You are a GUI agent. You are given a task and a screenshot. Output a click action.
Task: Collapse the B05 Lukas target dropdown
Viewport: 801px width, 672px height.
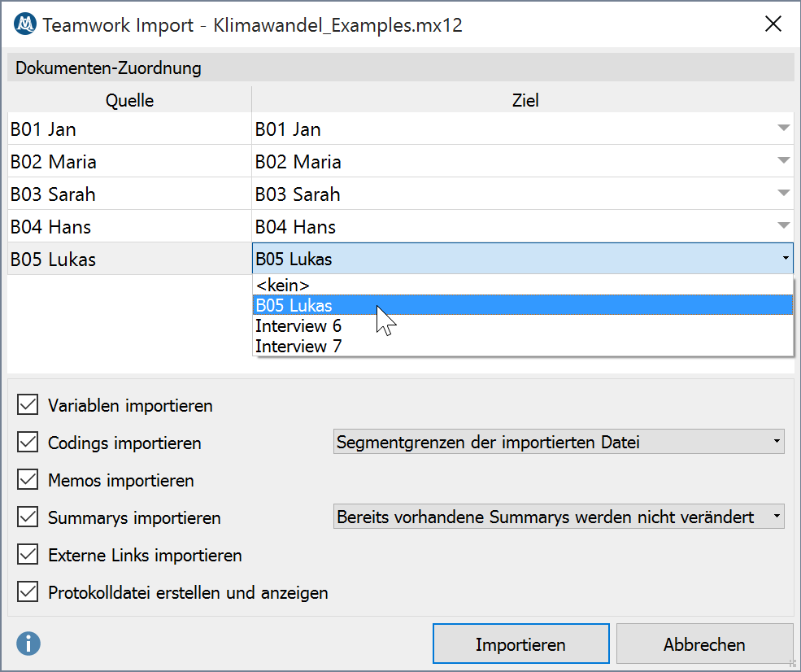(786, 259)
